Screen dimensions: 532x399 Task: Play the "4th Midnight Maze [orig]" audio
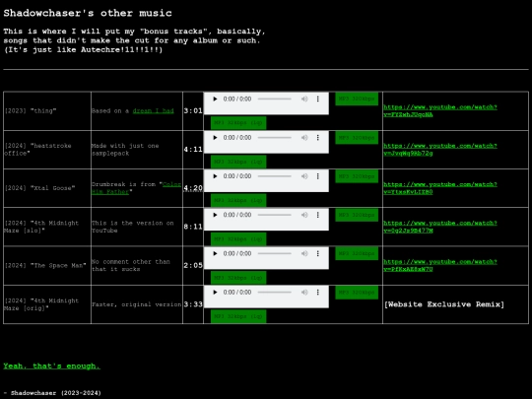click(x=215, y=293)
